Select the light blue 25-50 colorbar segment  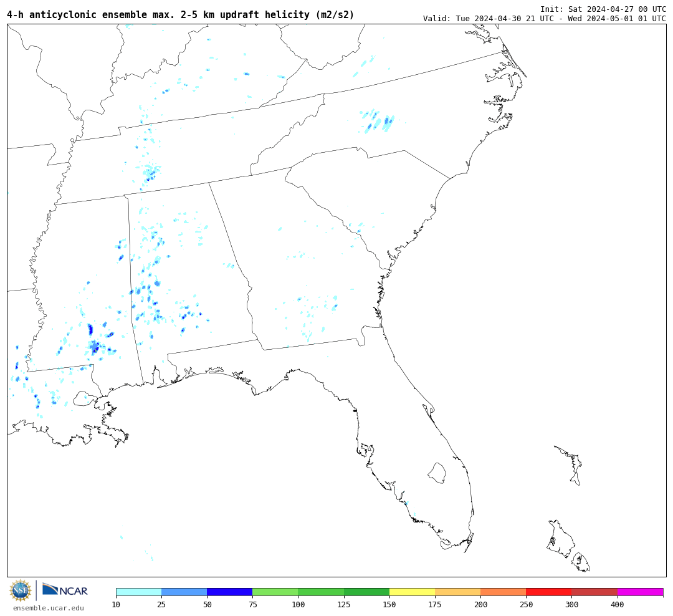[184, 592]
